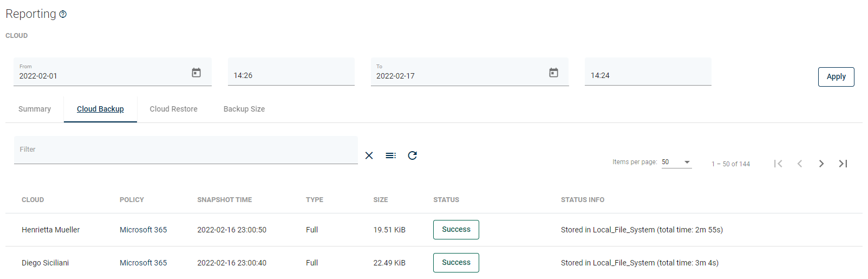Image resolution: width=868 pixels, height=279 pixels.
Task: Jump to the last page of results
Action: click(x=843, y=164)
